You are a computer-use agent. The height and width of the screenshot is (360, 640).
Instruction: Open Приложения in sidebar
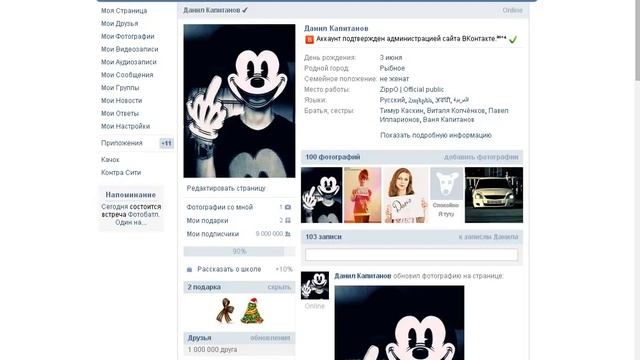pyautogui.click(x=122, y=143)
